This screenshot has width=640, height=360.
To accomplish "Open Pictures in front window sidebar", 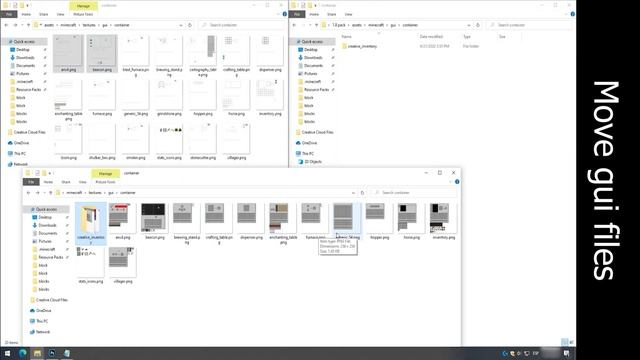I will coord(45,241).
